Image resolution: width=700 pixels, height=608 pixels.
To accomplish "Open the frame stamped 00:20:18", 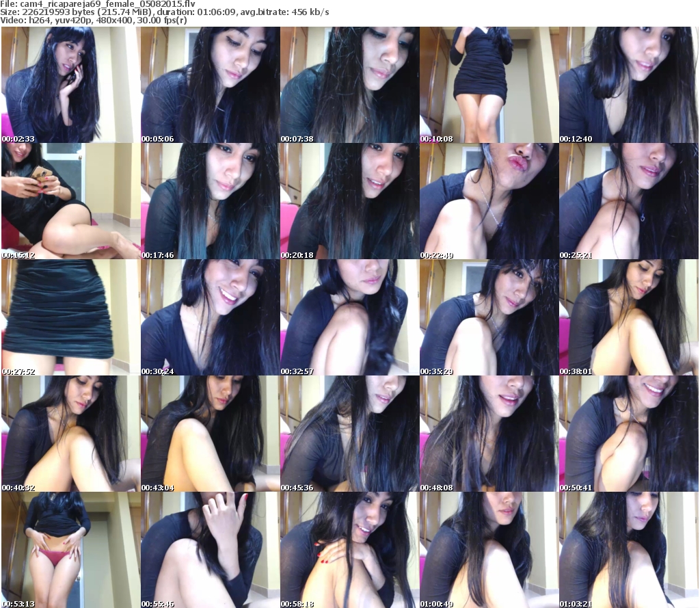I will [x=349, y=201].
